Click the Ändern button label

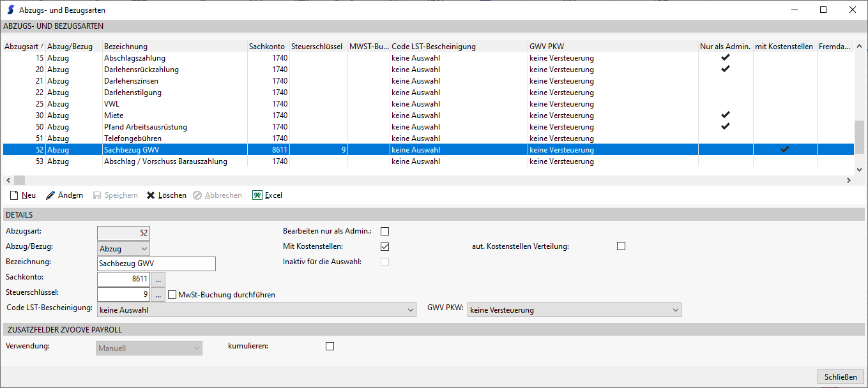70,195
